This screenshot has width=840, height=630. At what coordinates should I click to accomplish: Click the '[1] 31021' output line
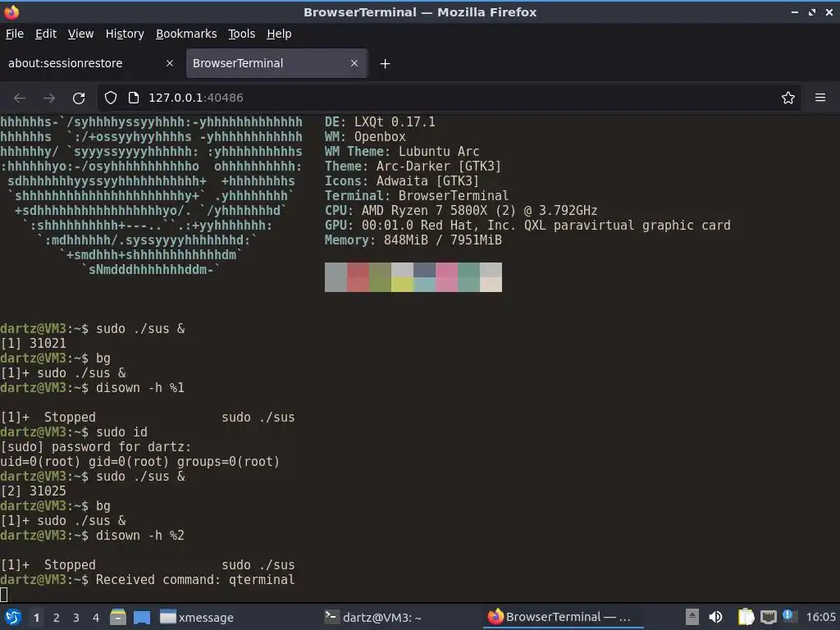pyautogui.click(x=33, y=344)
